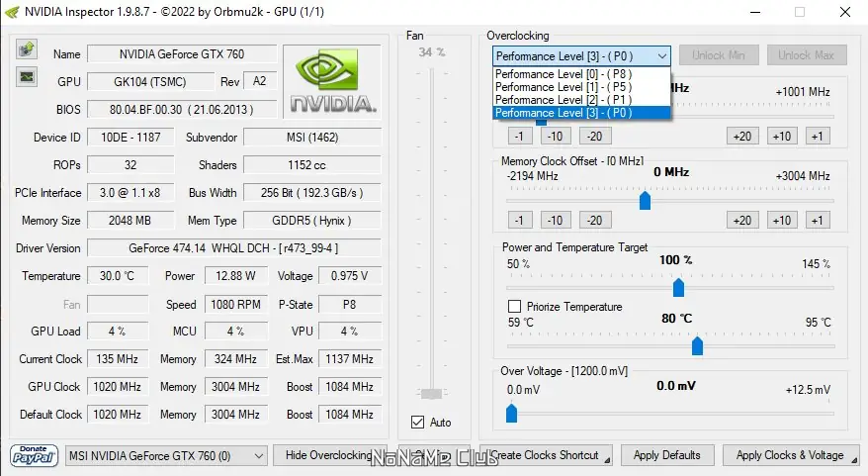Screen dimensions: 868x476
Task: Click the P-State value P8
Action: (x=349, y=305)
